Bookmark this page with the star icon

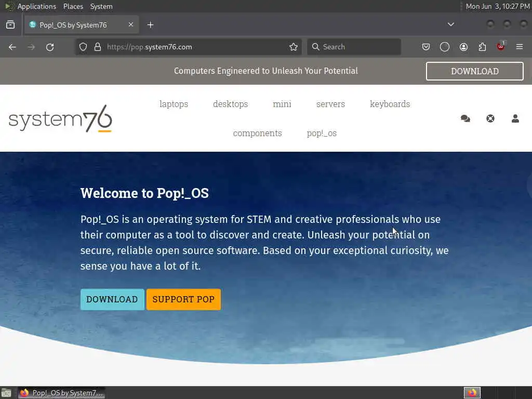[294, 47]
